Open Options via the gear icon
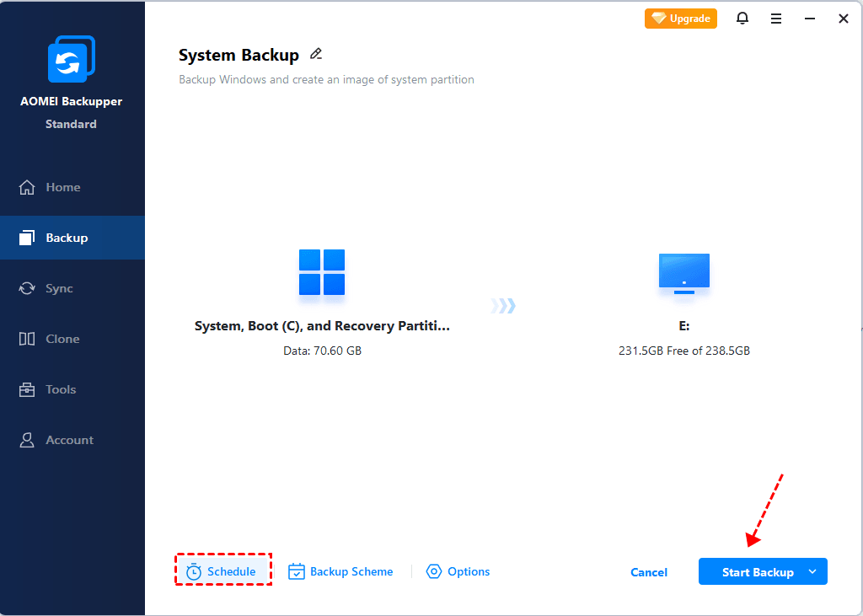Viewport: 863px width, 616px height. pos(433,571)
